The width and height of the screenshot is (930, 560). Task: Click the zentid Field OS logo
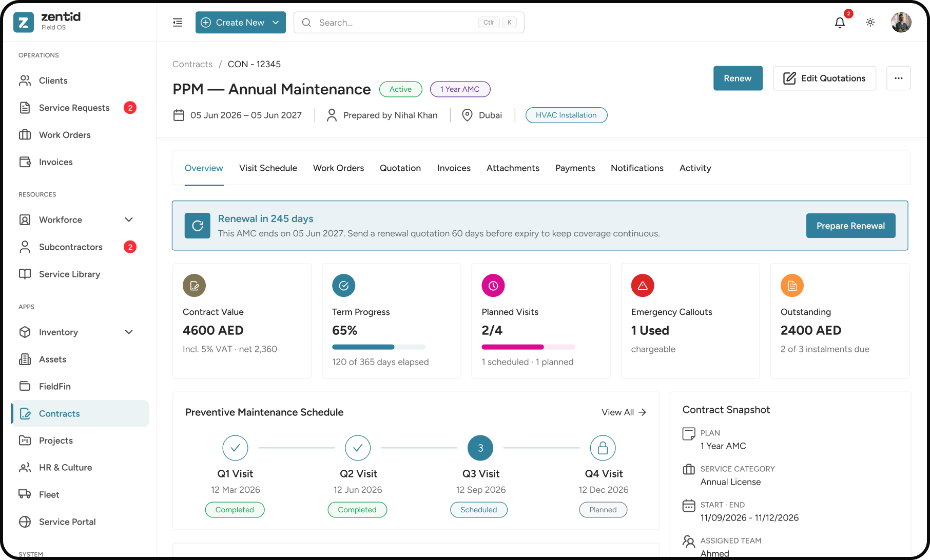click(x=47, y=22)
